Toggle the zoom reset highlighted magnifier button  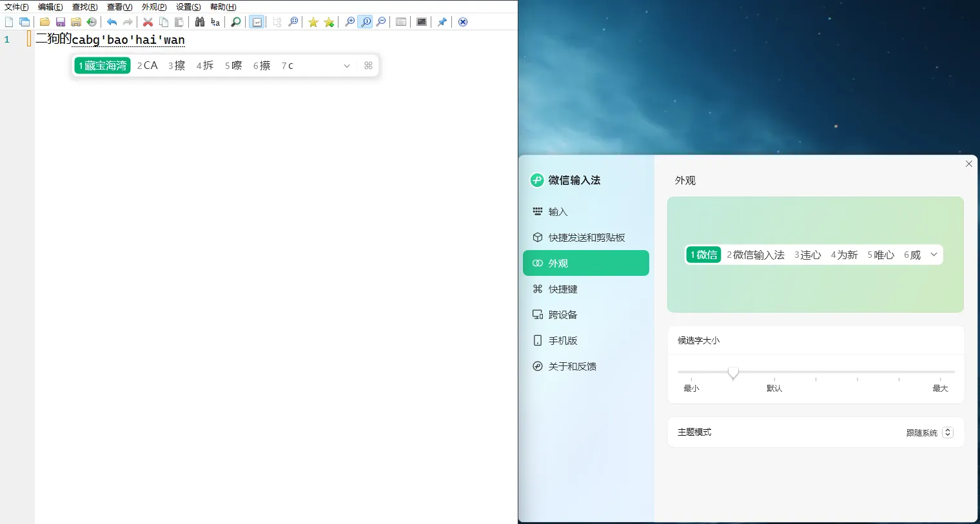[365, 21]
